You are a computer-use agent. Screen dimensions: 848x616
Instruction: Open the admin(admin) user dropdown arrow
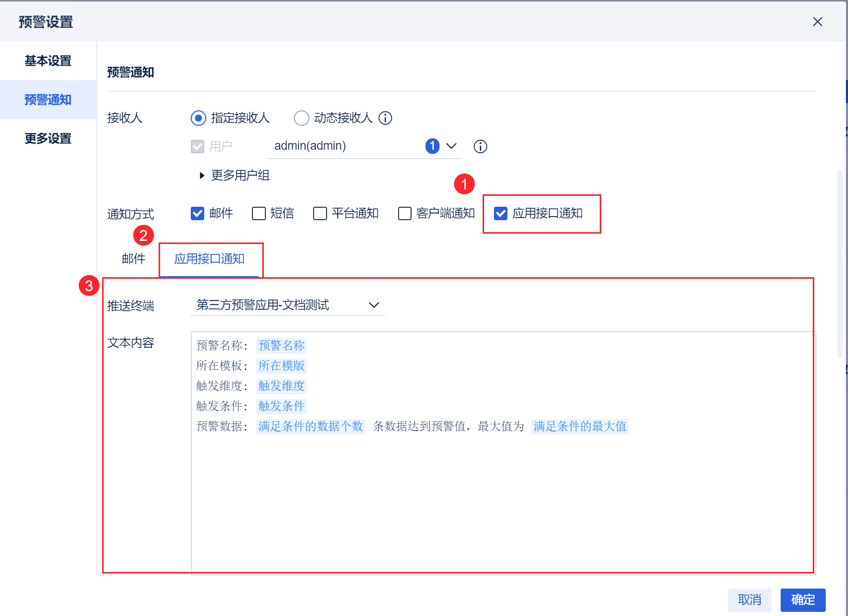pyautogui.click(x=451, y=146)
